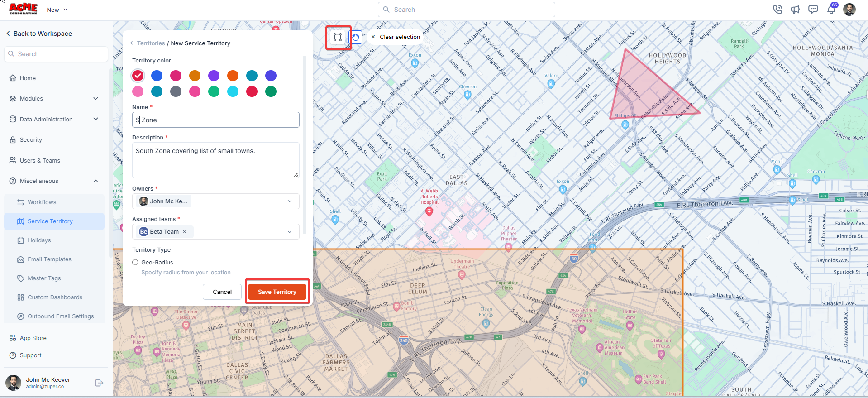Click the top global Search box

(467, 10)
